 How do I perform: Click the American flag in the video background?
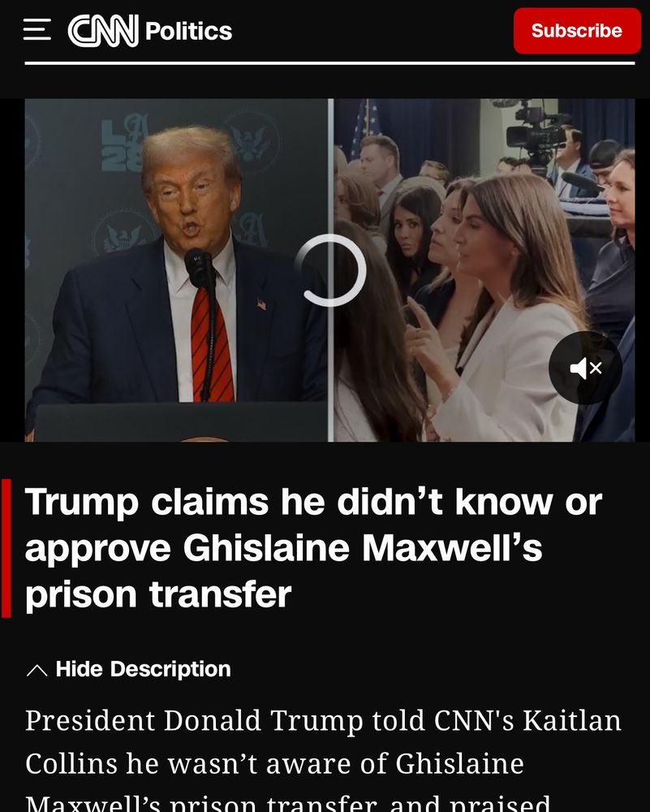366,127
